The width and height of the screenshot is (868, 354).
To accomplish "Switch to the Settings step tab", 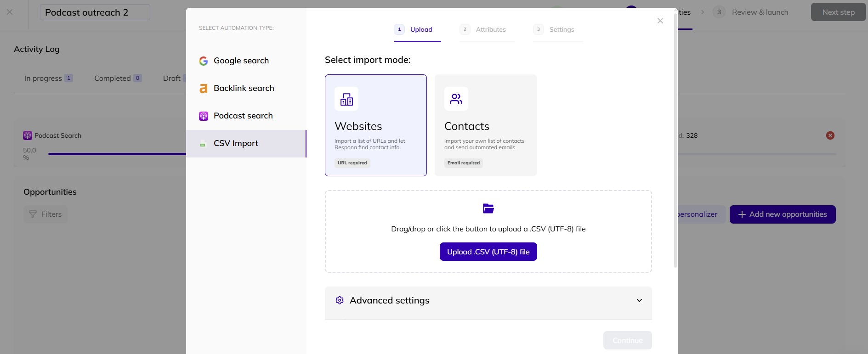I will click(x=557, y=30).
